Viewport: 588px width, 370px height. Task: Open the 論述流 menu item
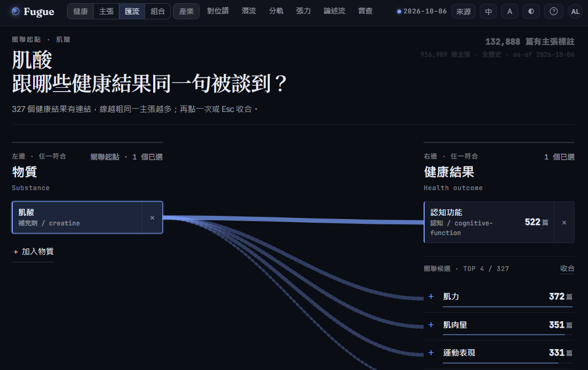click(x=335, y=11)
